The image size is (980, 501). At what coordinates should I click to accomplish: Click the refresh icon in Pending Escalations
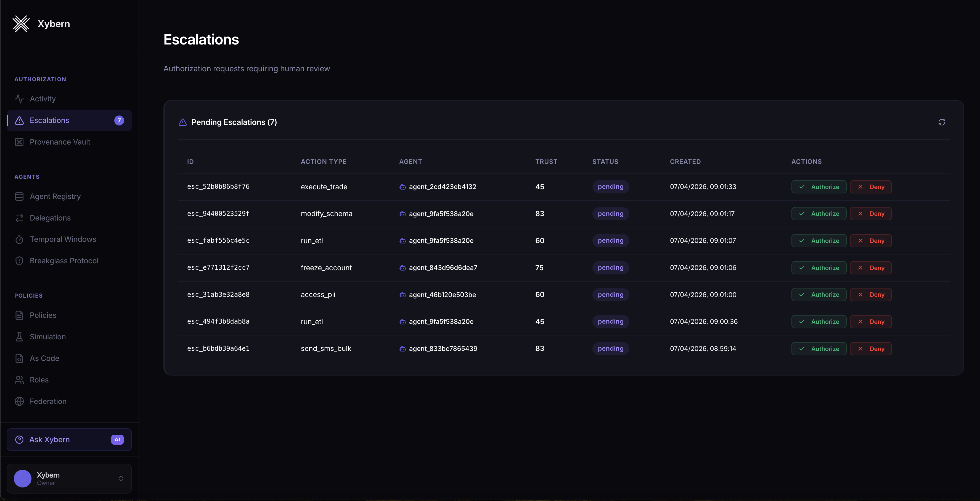[942, 122]
